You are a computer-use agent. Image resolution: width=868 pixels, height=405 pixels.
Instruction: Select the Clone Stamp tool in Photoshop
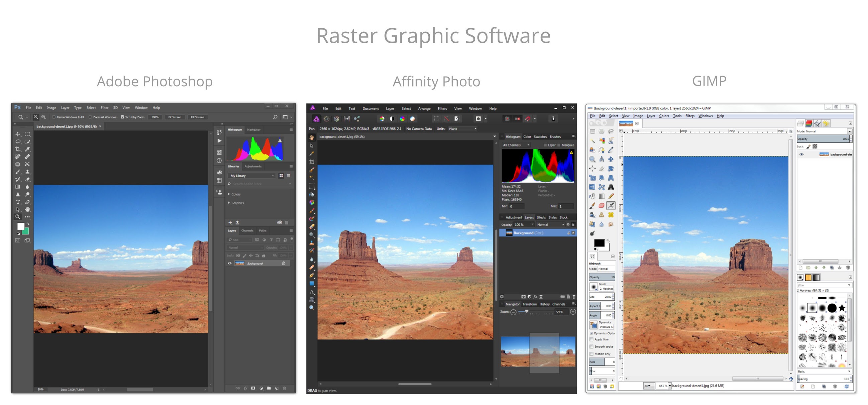[28, 172]
